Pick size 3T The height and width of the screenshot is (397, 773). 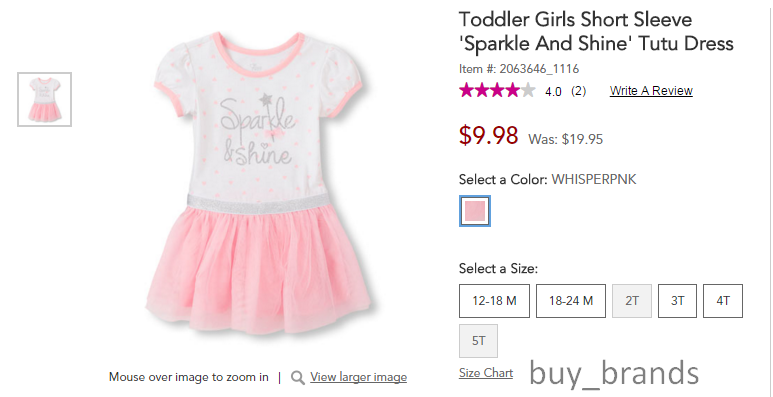[677, 301]
